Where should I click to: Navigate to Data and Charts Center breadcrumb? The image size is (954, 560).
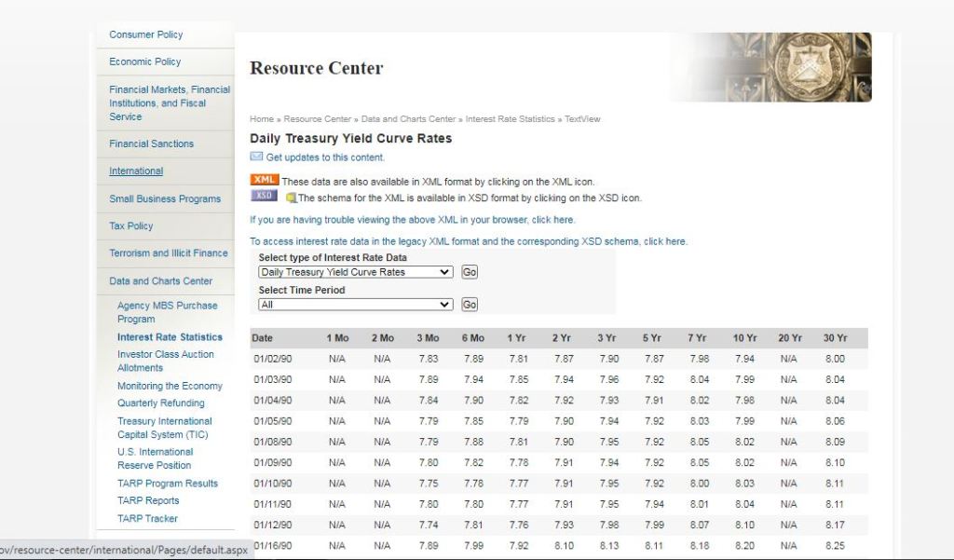click(408, 119)
